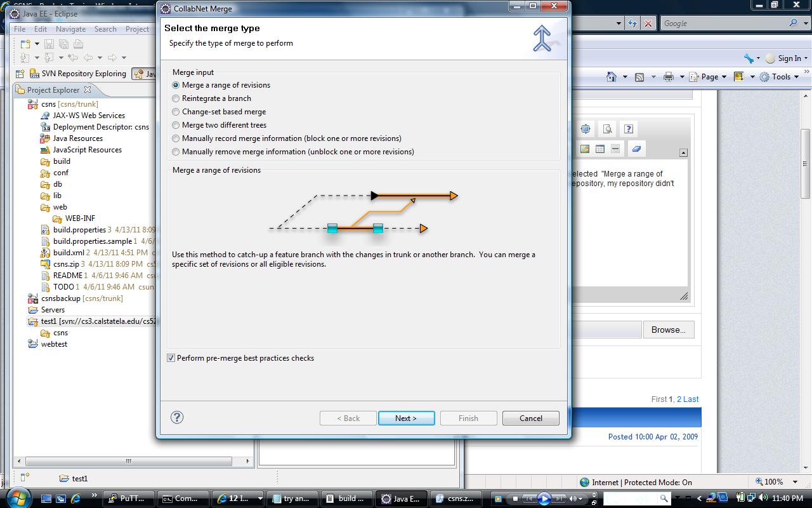Click the Browse... button in browser
This screenshot has width=812, height=508.
click(669, 330)
